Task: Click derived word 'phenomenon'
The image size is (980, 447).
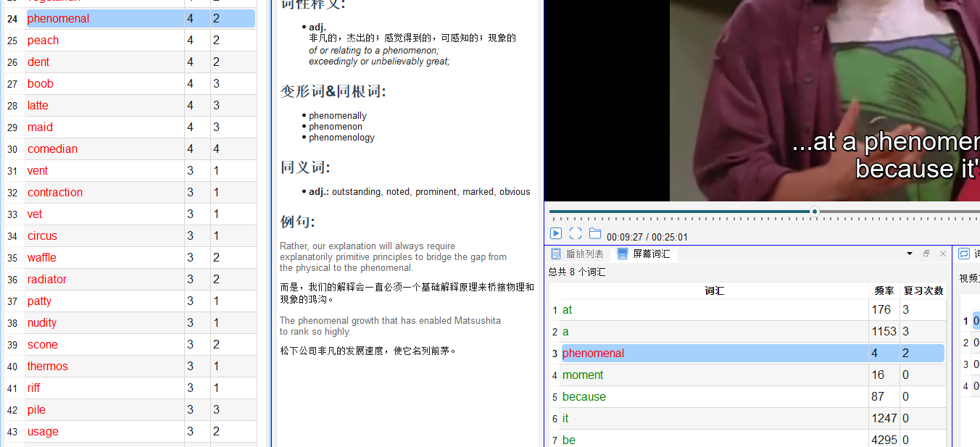Action: 336,127
